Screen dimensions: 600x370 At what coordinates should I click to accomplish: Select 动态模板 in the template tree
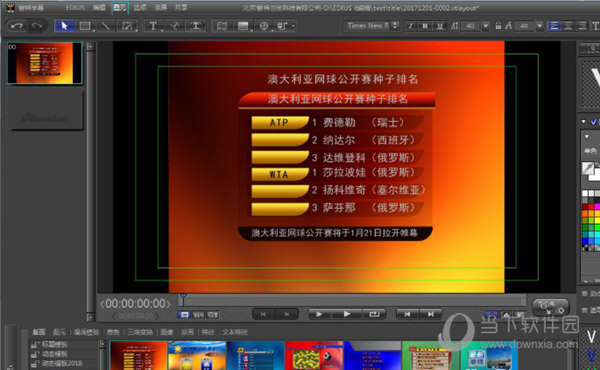point(55,354)
